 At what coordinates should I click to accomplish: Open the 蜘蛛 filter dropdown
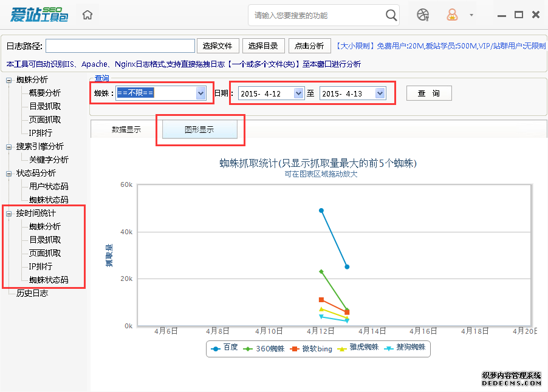[x=200, y=93]
